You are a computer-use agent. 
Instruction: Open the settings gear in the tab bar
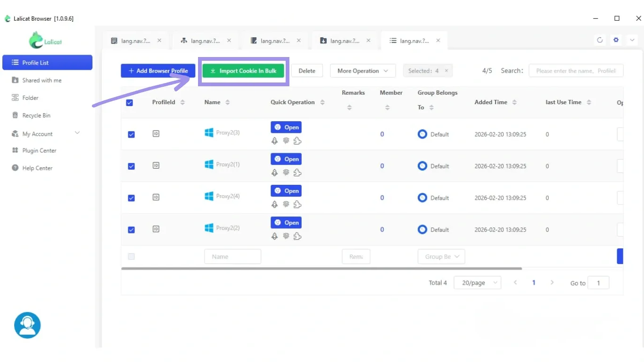click(x=616, y=40)
